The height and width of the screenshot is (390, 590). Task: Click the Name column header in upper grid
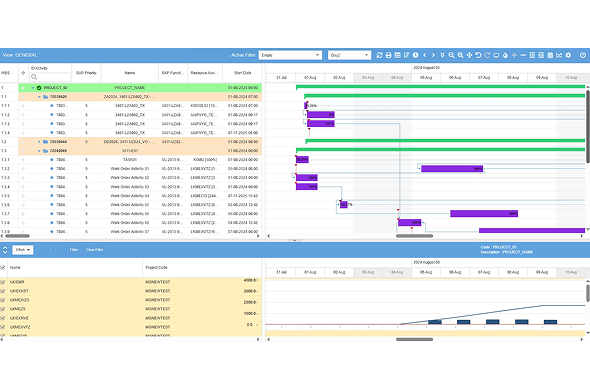pyautogui.click(x=129, y=73)
